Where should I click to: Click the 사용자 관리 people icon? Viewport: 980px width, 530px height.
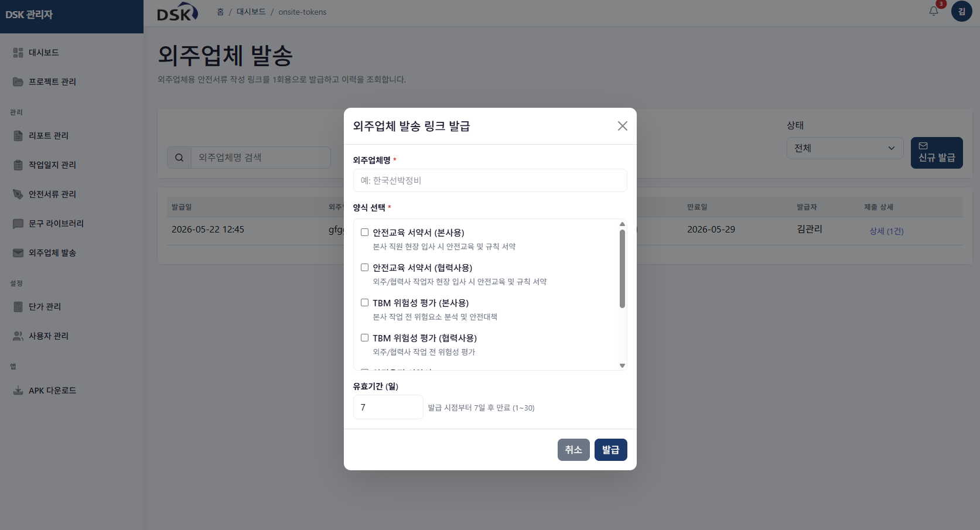[18, 336]
